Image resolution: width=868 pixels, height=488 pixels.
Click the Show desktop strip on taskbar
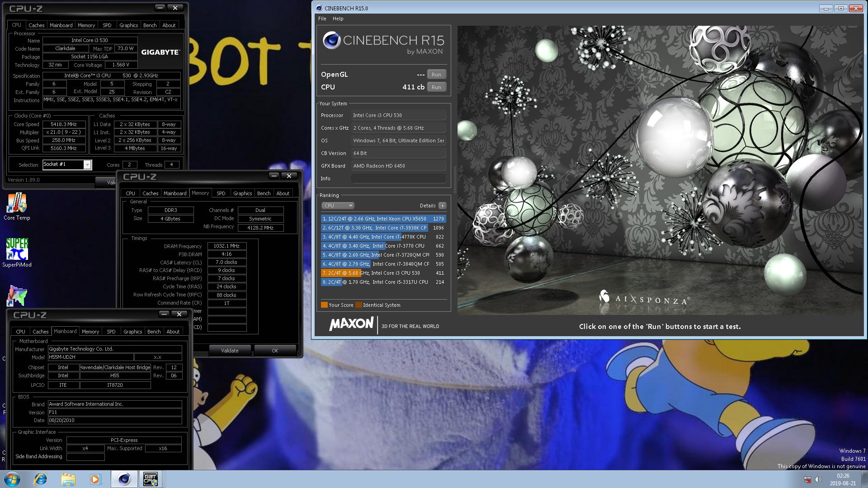(x=864, y=479)
